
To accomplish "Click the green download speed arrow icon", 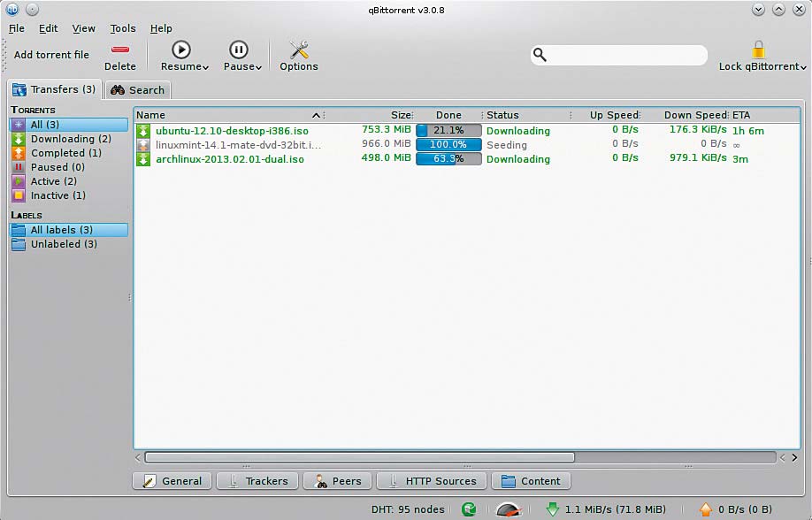I will 553,509.
